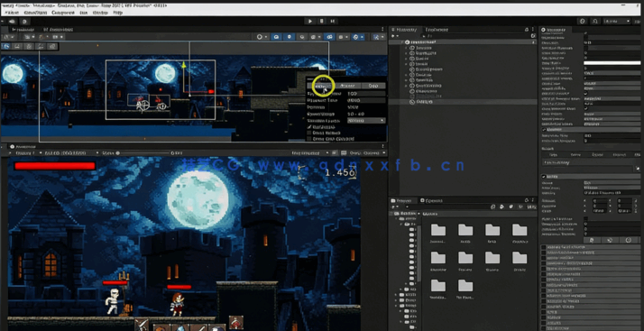Collapse the root scene row in Hierarchy

(x=402, y=42)
